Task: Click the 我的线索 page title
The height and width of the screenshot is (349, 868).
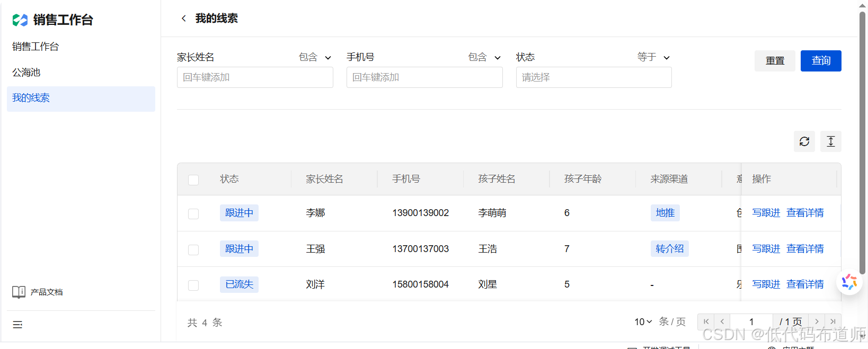Action: click(x=217, y=19)
